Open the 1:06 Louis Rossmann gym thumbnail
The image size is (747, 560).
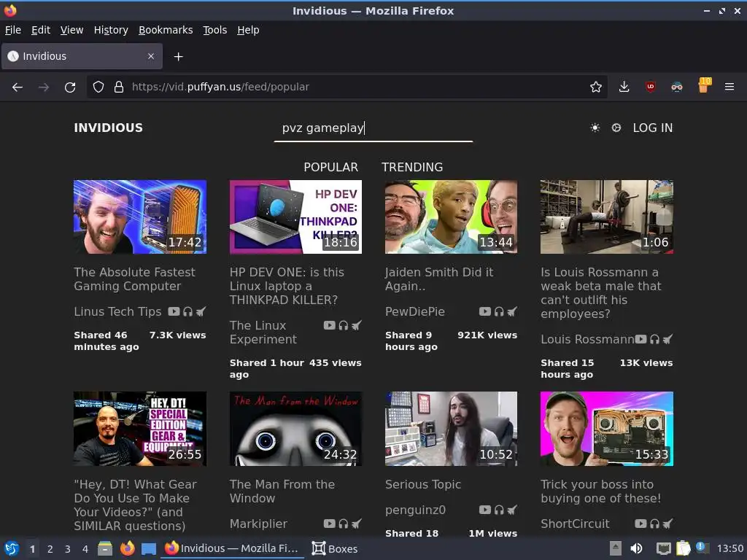(x=606, y=217)
